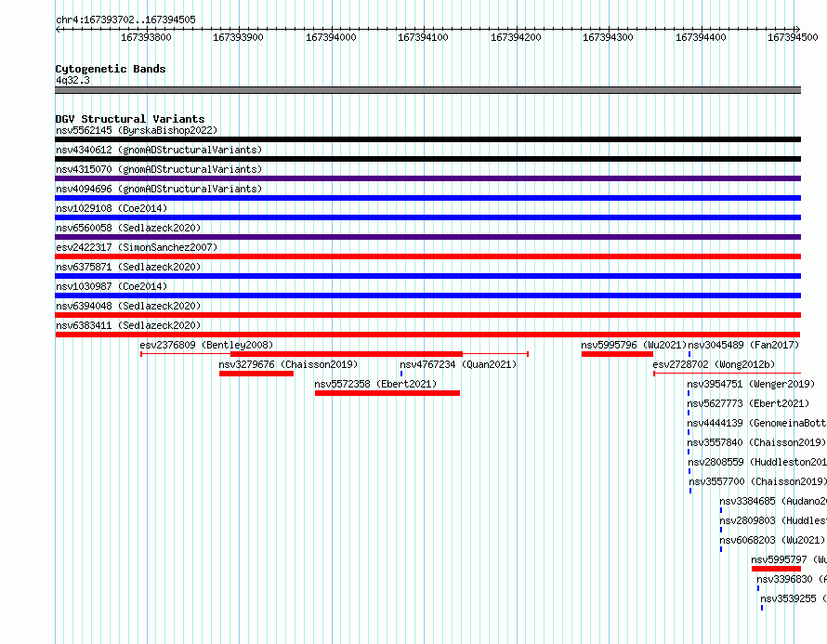Click nsv5995796 (Wu2021) label
The height and width of the screenshot is (644, 827).
[634, 345]
